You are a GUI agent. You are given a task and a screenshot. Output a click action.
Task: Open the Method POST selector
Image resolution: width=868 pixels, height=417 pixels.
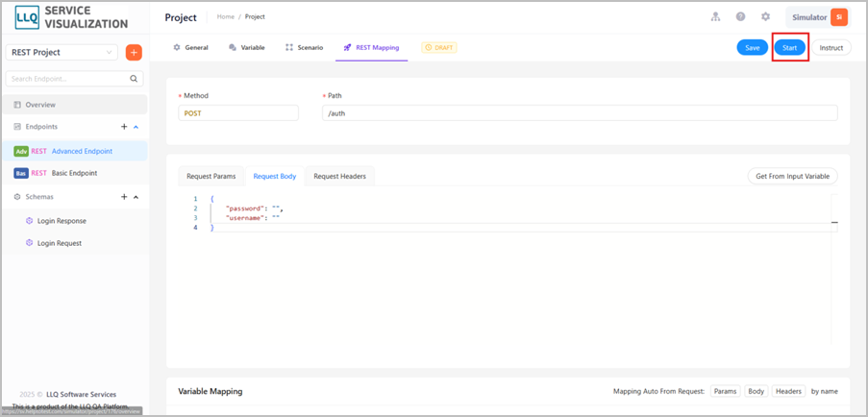coord(238,112)
